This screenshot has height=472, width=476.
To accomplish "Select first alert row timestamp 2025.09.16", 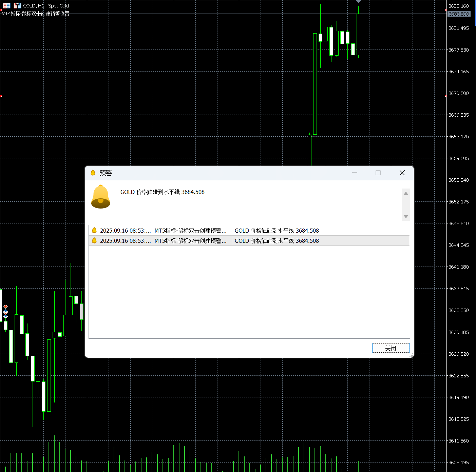I will coord(125,231).
